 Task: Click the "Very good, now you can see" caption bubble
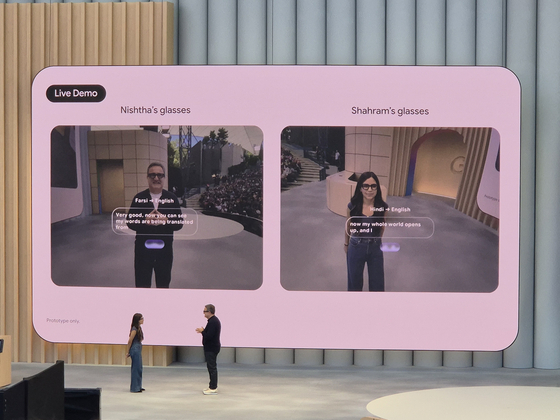[x=155, y=221]
